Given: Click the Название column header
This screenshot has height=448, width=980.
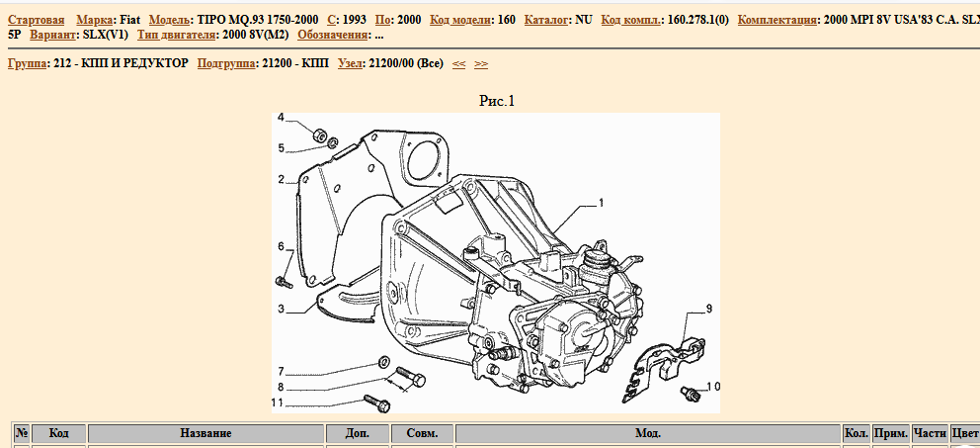Looking at the screenshot, I should pyautogui.click(x=205, y=434).
